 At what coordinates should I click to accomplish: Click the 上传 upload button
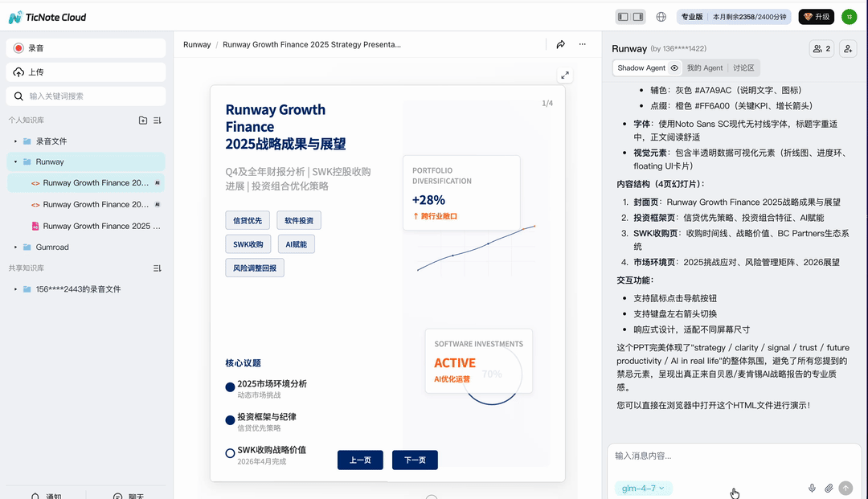tap(86, 72)
